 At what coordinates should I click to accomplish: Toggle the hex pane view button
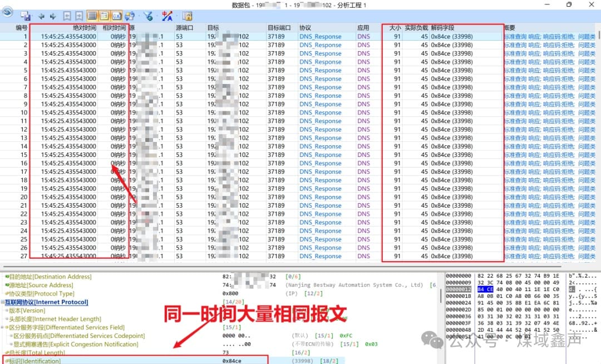(x=117, y=16)
